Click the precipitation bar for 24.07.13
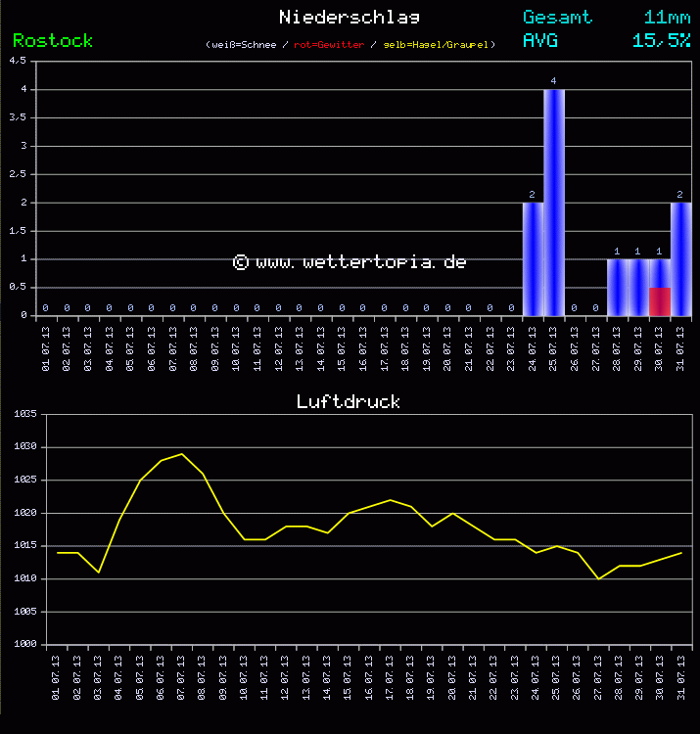The image size is (700, 734). point(533,259)
